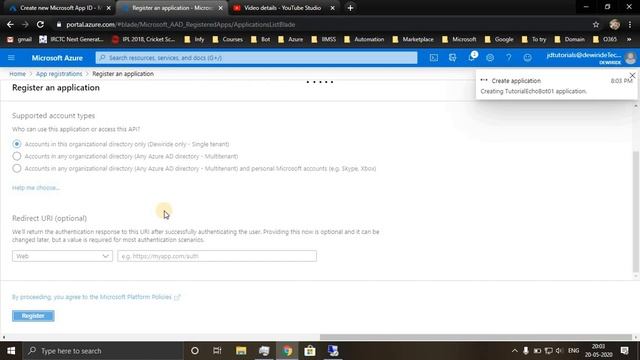The image size is (640, 360).
Task: Open the Marketplace bookmarks folder
Action: (x=413, y=40)
